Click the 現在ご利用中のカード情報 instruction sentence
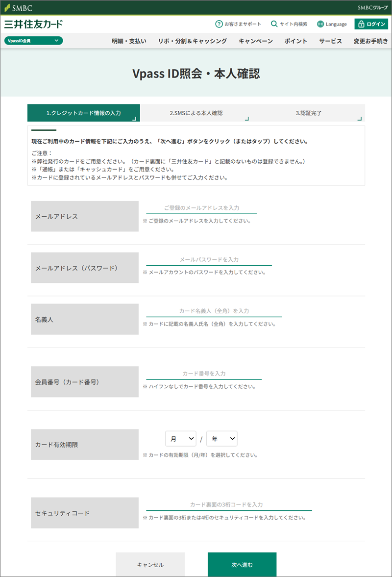The height and width of the screenshot is (577, 392). point(170,141)
